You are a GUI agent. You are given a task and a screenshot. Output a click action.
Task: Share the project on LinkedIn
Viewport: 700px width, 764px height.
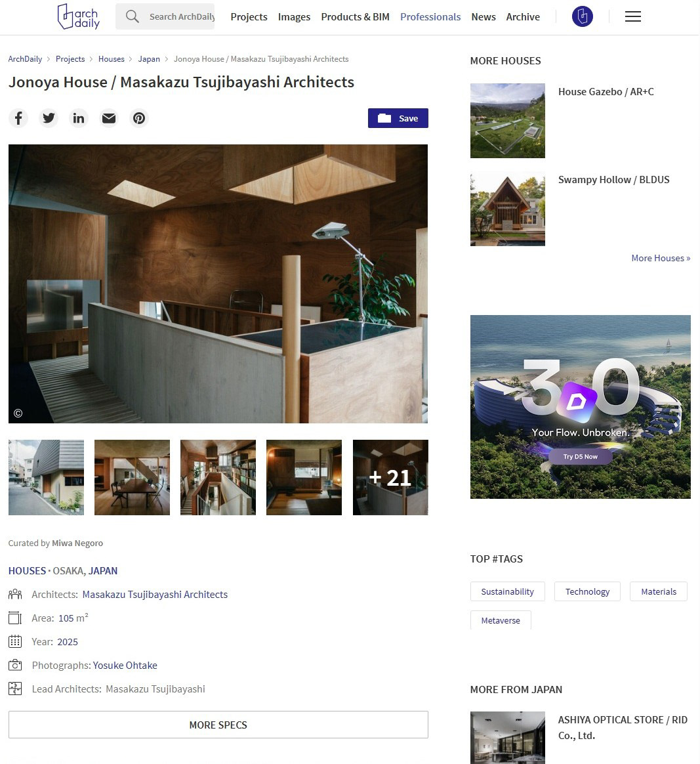coord(79,118)
